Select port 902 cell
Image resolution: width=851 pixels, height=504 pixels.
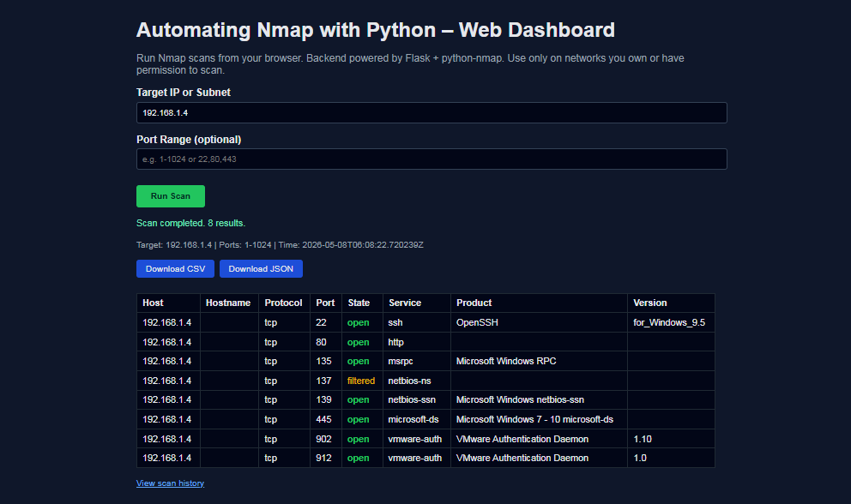click(x=326, y=438)
